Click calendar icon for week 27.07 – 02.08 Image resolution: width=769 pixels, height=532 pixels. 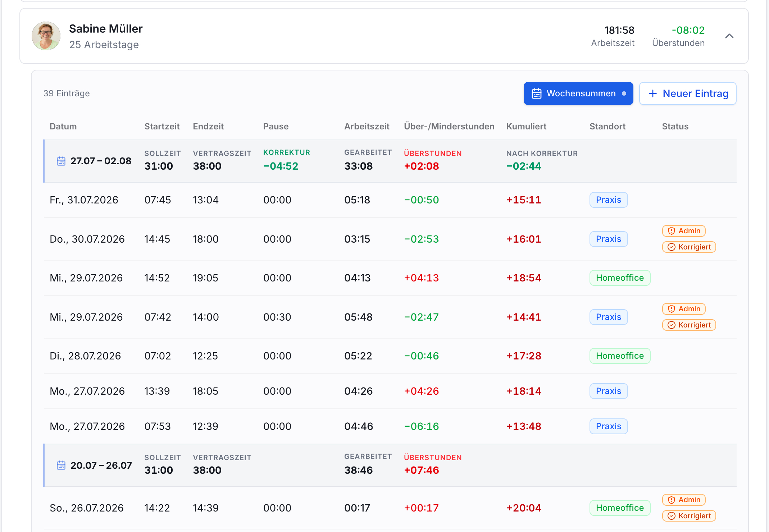click(x=61, y=161)
